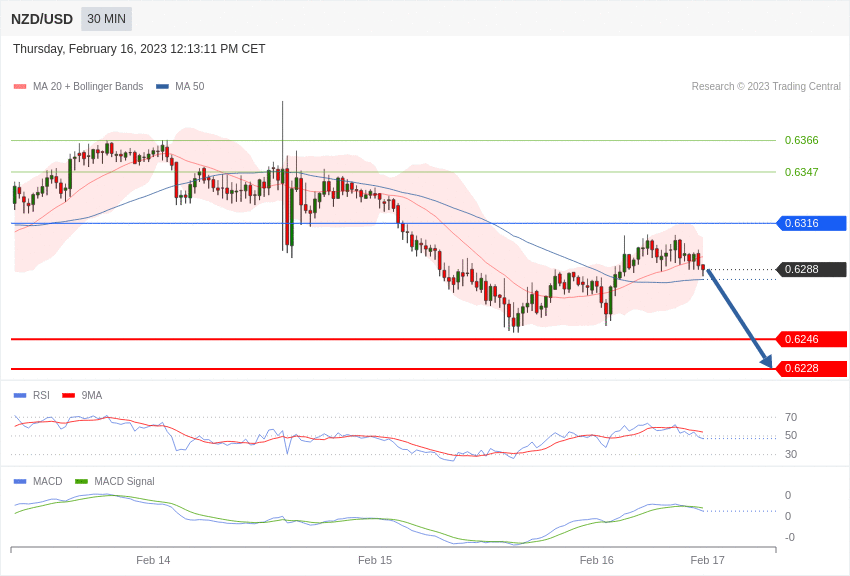Click the MACD legend blue swatch
The height and width of the screenshot is (576, 850).
point(20,481)
